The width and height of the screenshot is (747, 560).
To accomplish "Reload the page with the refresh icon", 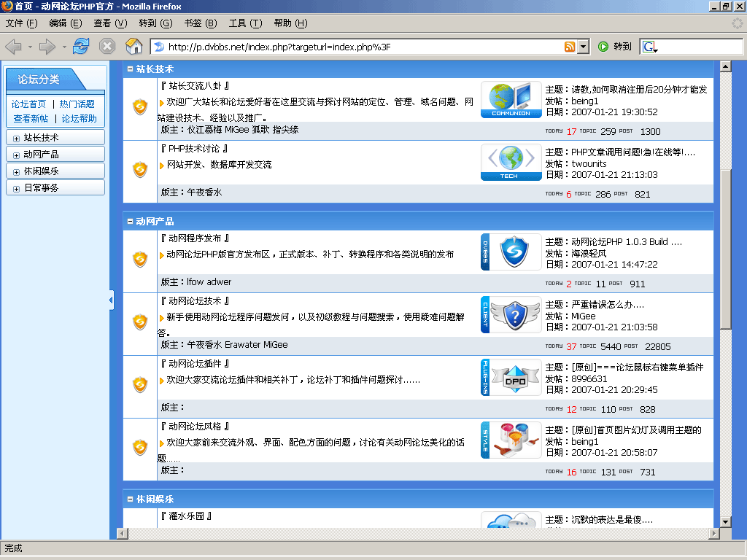I will [81, 46].
